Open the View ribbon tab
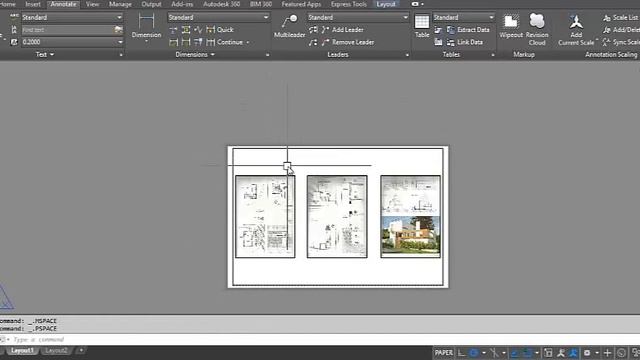This screenshot has height=360, width=640. coord(92,4)
